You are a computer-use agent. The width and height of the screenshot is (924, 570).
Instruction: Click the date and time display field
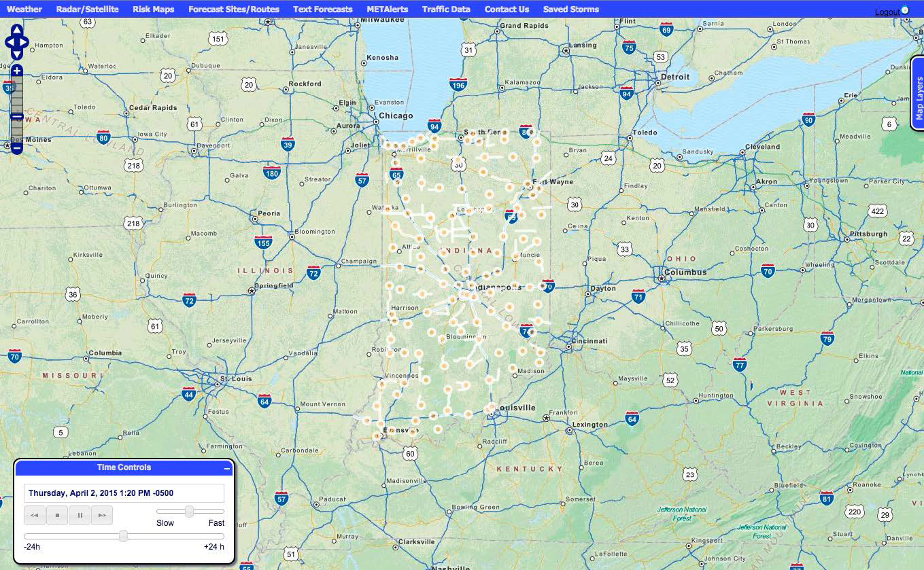(x=124, y=493)
